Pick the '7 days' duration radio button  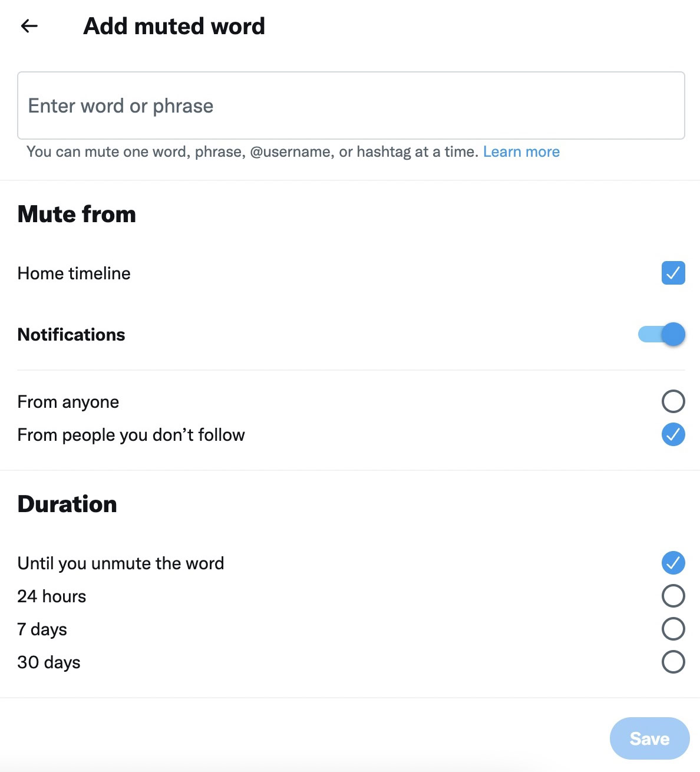pyautogui.click(x=673, y=629)
